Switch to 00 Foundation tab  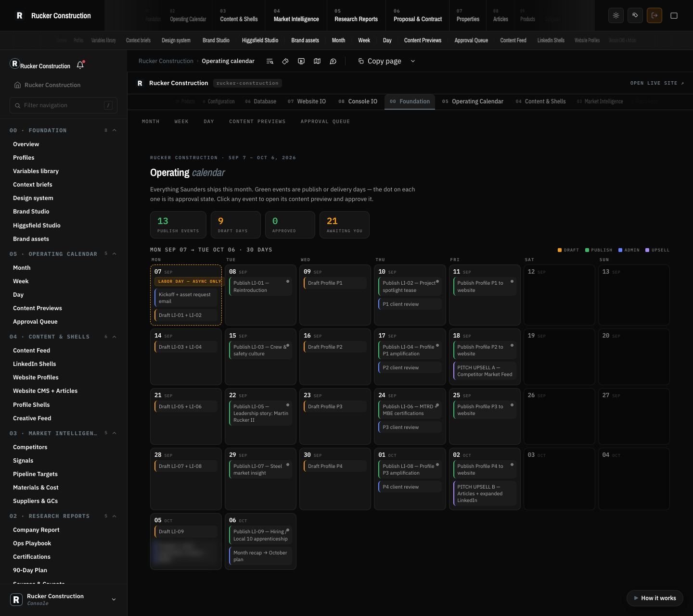(x=410, y=101)
